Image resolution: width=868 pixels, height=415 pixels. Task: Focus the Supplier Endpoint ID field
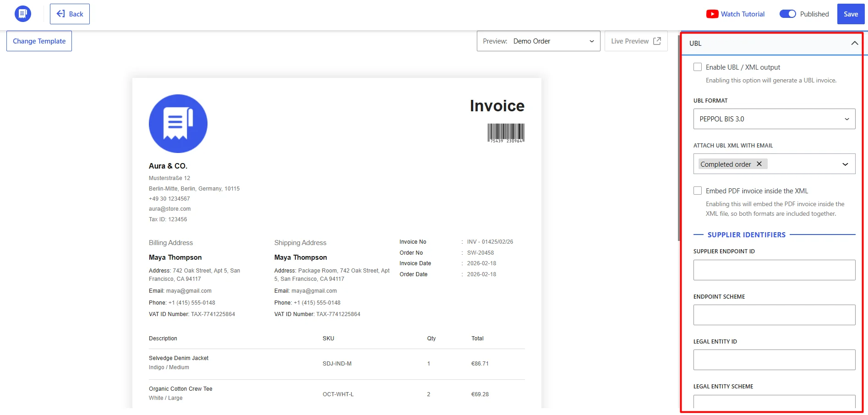(x=774, y=270)
